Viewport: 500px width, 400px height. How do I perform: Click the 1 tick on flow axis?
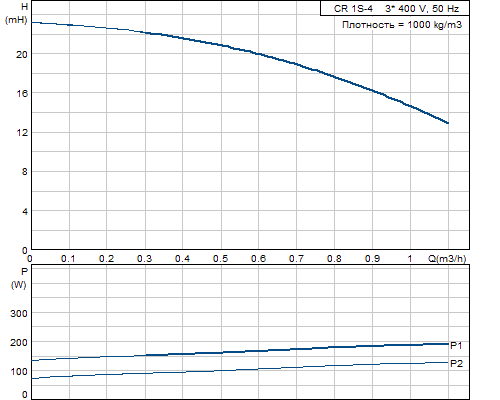[x=410, y=259]
